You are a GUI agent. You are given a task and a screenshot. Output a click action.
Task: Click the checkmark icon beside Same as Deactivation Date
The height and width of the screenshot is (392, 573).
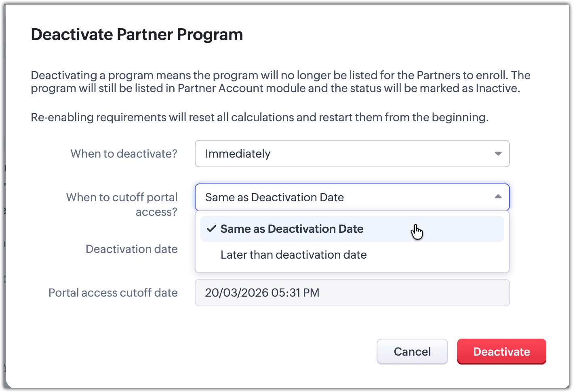coord(211,229)
